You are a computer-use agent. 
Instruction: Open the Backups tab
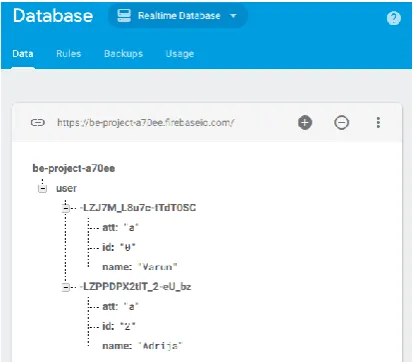pyautogui.click(x=123, y=54)
